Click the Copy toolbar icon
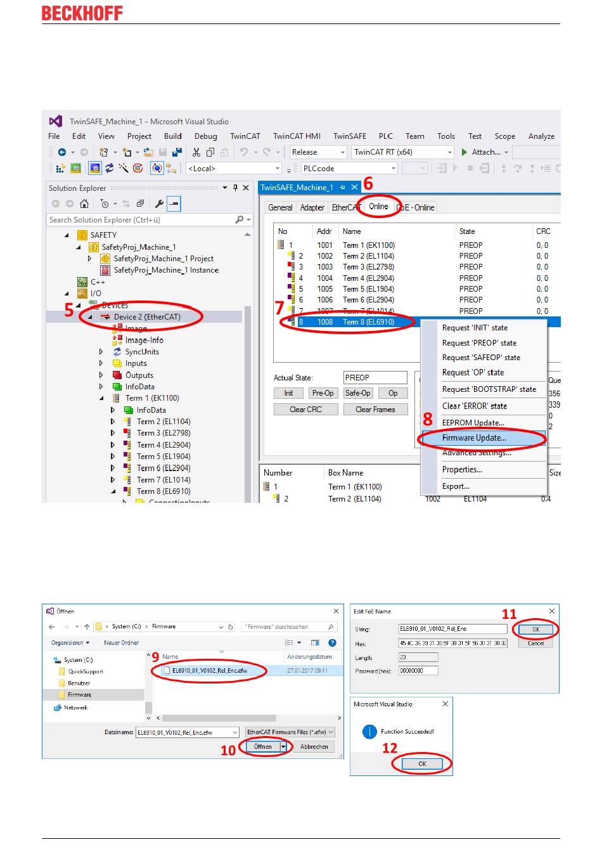The image size is (602, 868). coord(210,152)
